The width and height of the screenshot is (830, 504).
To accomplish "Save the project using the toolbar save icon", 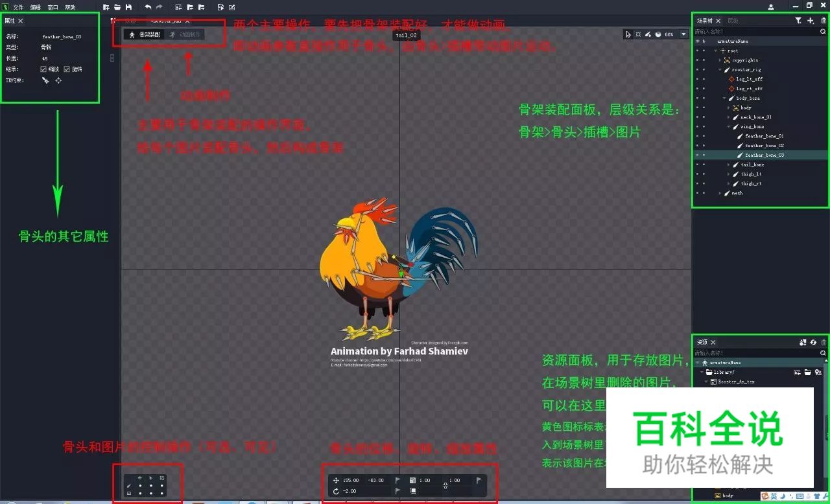I will point(128,6).
